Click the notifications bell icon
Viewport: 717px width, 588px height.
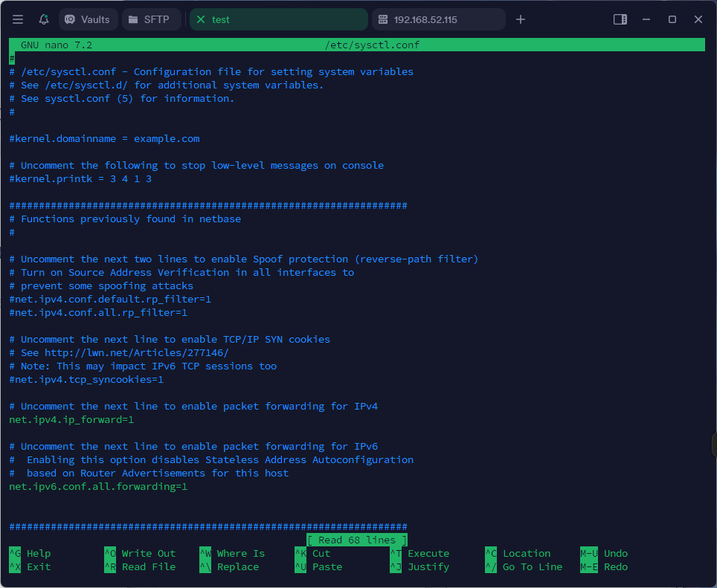44,19
